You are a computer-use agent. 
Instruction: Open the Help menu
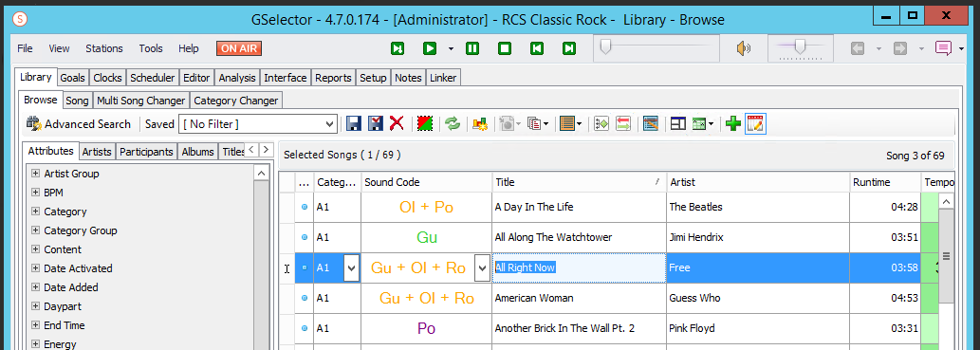tap(188, 48)
